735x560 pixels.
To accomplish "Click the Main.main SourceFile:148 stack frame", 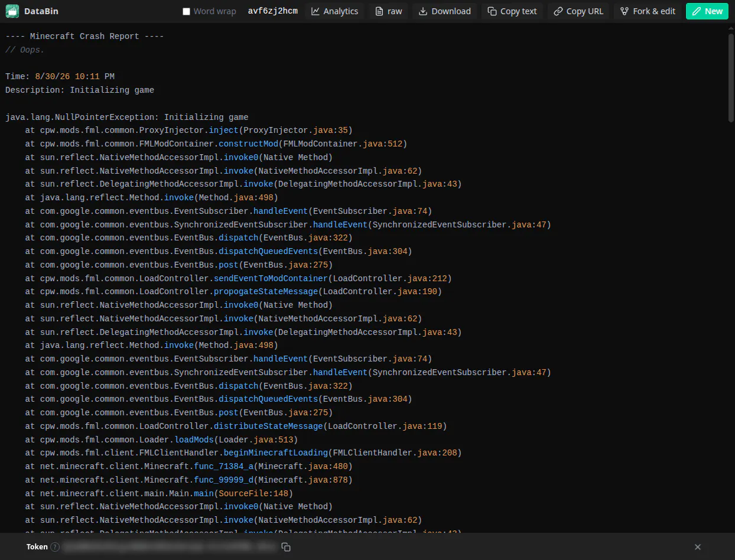I will [159, 494].
